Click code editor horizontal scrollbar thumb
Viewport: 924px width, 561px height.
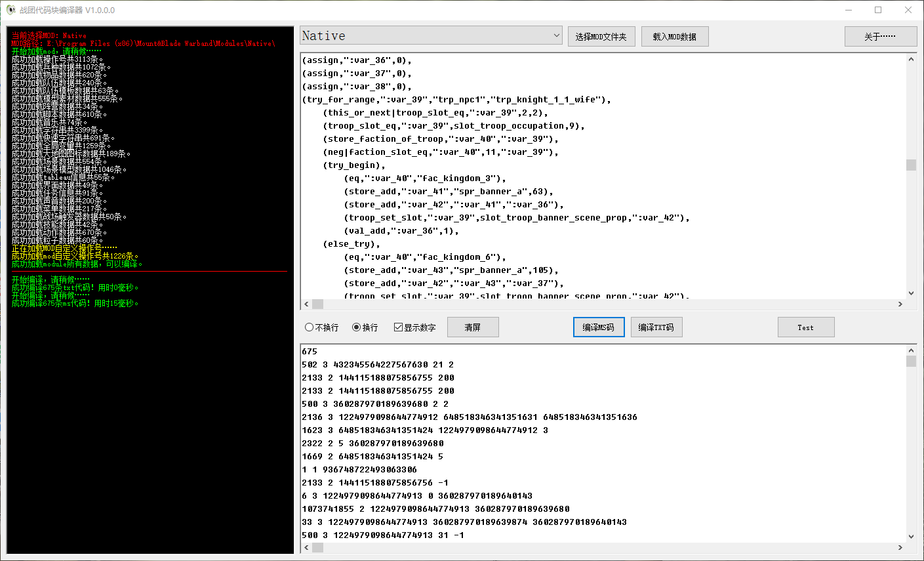point(318,304)
